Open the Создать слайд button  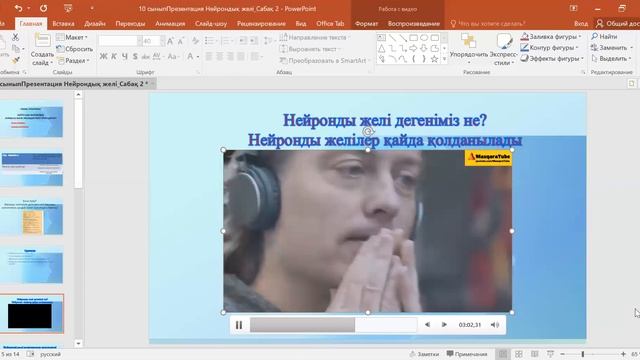[x=42, y=50]
